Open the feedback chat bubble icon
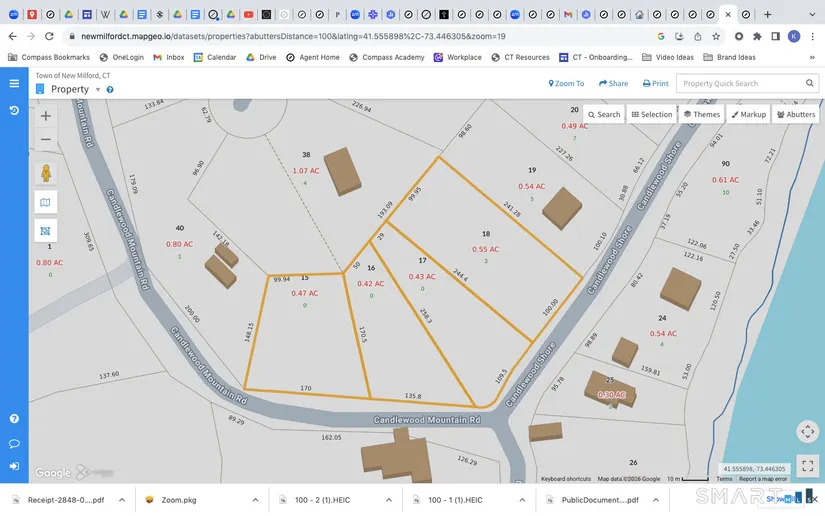Image resolution: width=825 pixels, height=516 pixels. pyautogui.click(x=14, y=443)
